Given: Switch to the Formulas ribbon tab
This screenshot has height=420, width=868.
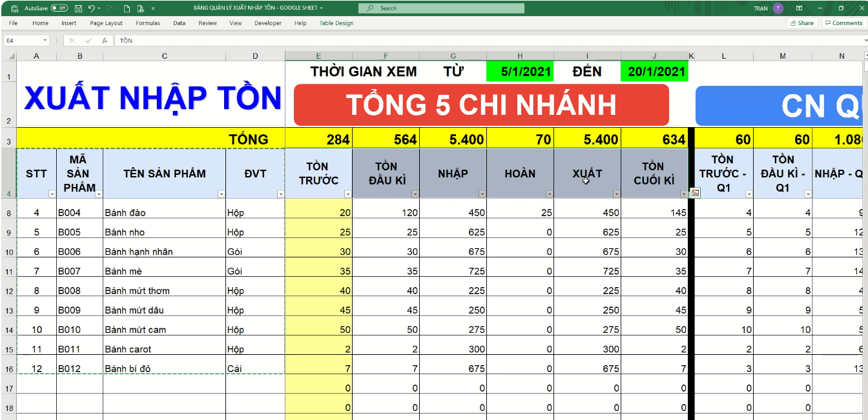Looking at the screenshot, I should click(x=147, y=23).
